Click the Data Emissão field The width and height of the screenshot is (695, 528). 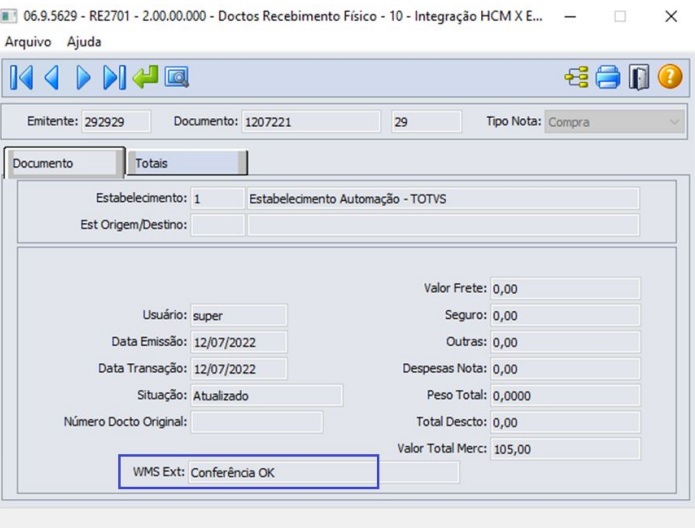tap(239, 342)
